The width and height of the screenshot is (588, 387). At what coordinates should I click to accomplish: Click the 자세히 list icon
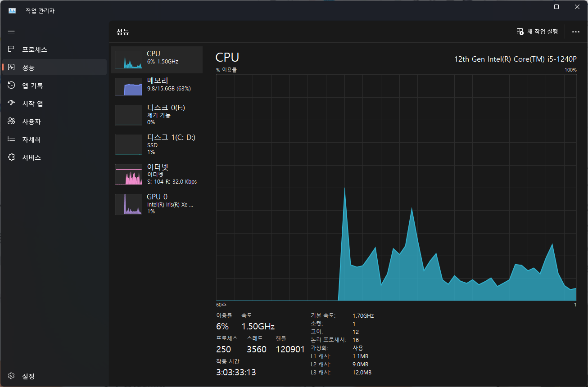[x=11, y=139]
